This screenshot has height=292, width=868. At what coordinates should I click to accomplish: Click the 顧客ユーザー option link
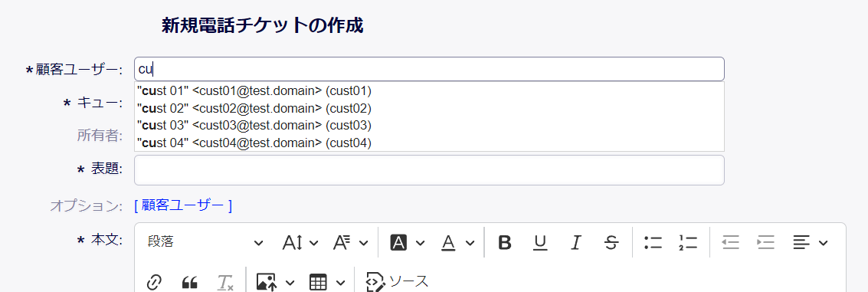[183, 205]
